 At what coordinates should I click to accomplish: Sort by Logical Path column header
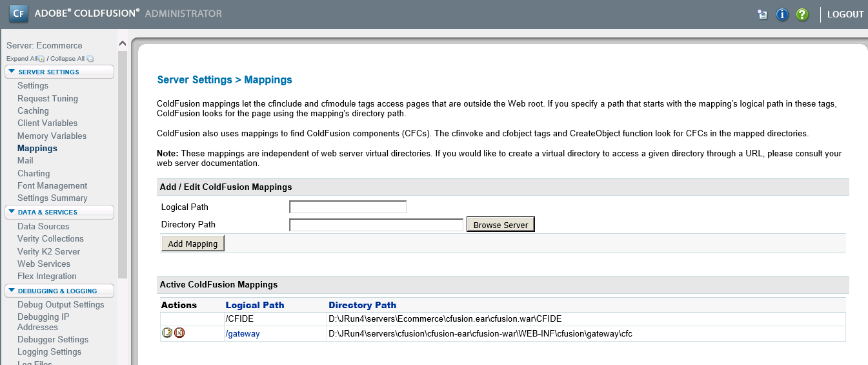(255, 305)
